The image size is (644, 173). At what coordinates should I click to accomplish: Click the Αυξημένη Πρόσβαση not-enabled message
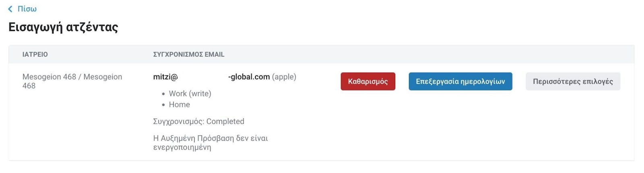[211, 142]
